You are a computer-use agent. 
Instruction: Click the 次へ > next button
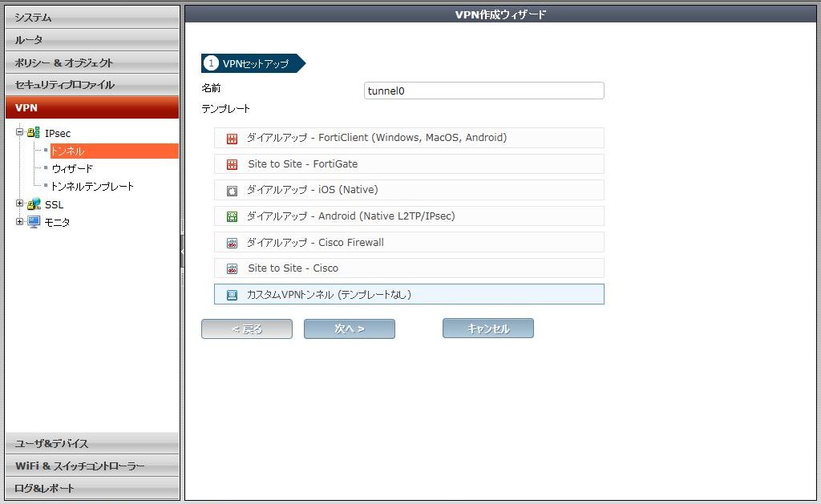[350, 329]
